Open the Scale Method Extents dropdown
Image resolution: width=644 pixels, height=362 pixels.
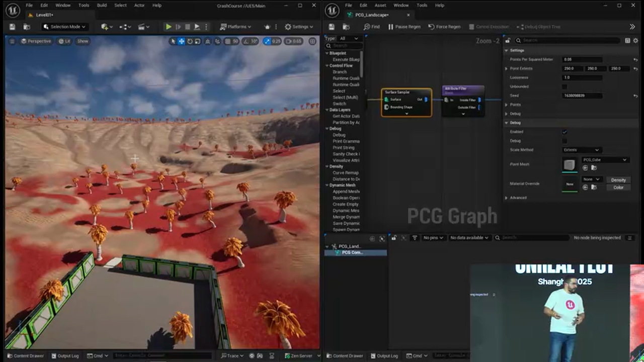[581, 150]
